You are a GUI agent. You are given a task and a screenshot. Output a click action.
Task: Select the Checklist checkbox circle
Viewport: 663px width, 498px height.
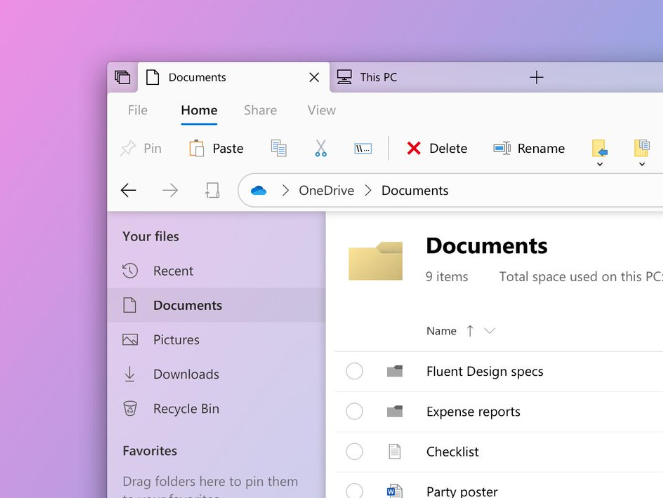tap(354, 451)
